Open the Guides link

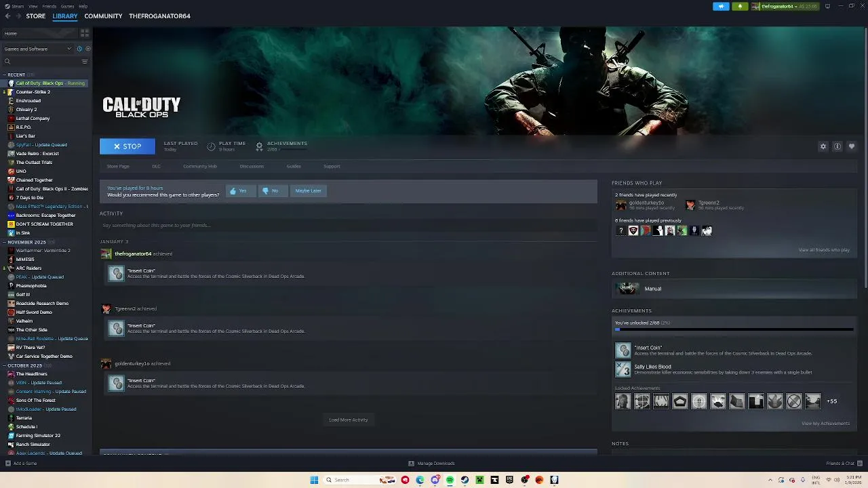(x=294, y=166)
